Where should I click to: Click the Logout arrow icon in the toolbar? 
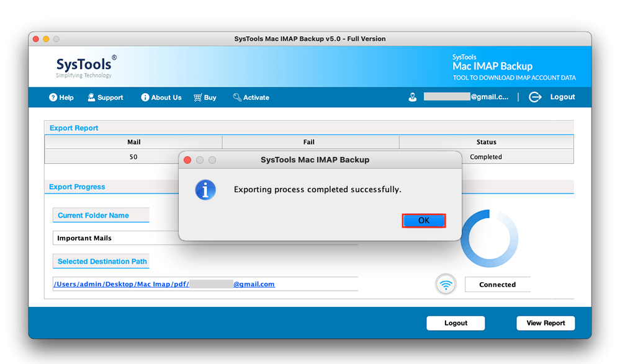pyautogui.click(x=535, y=97)
